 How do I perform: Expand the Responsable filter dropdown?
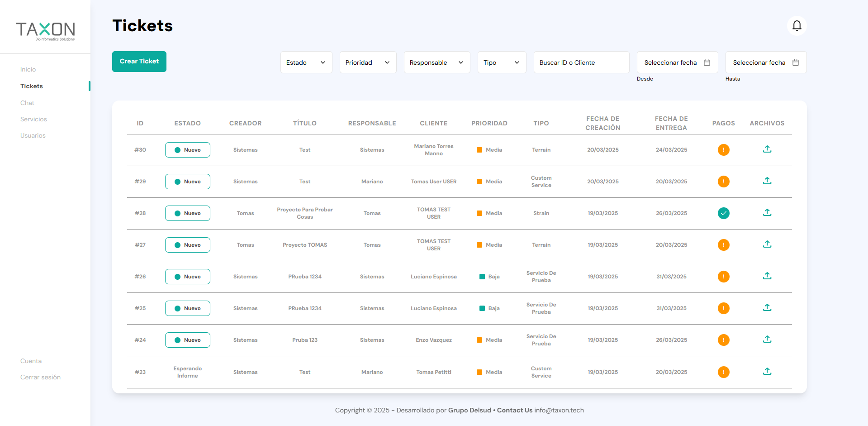coord(436,62)
